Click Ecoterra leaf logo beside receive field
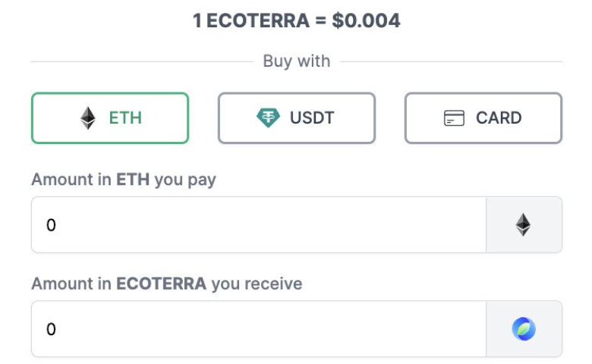Image resolution: width=592 pixels, height=364 pixels. [524, 329]
